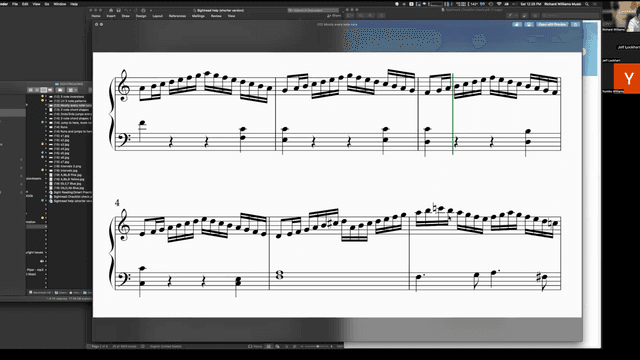640x360 pixels.
Task: Select 'Sightread Checklist check' file
Action: pyautogui.click(x=71, y=197)
